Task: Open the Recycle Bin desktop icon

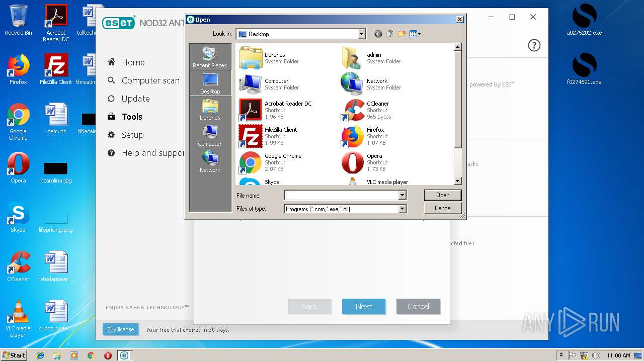Action: click(x=18, y=20)
